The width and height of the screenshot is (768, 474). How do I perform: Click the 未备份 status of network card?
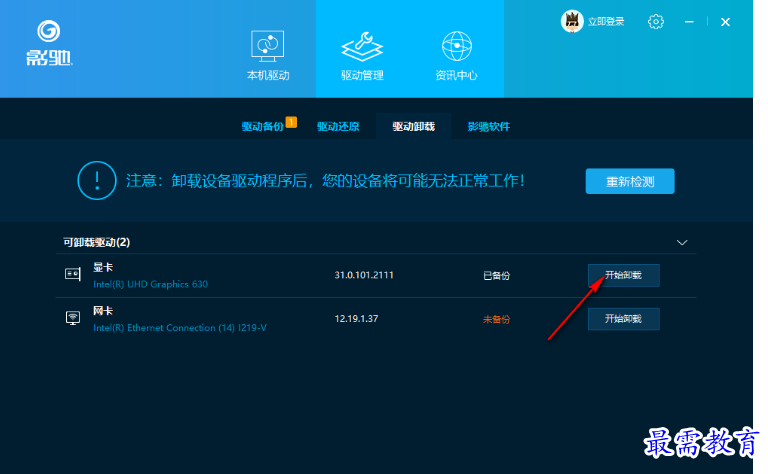pyautogui.click(x=496, y=319)
